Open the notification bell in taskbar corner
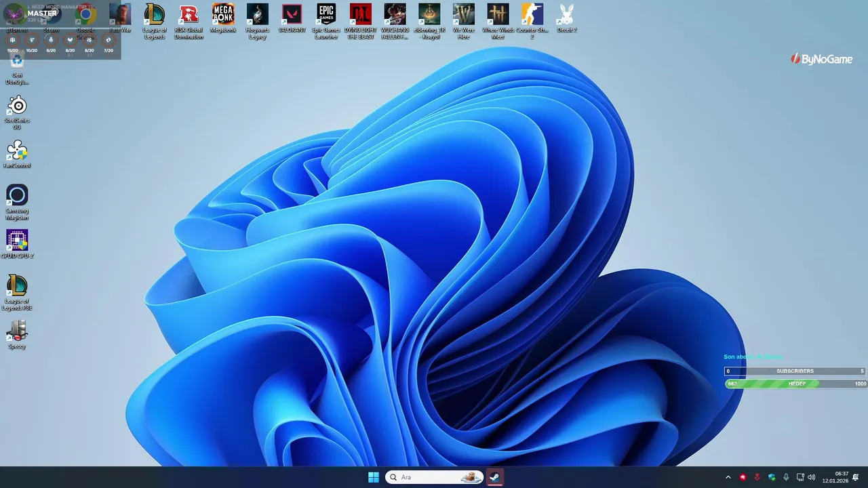Screen dimensions: 868x488 [856, 477]
